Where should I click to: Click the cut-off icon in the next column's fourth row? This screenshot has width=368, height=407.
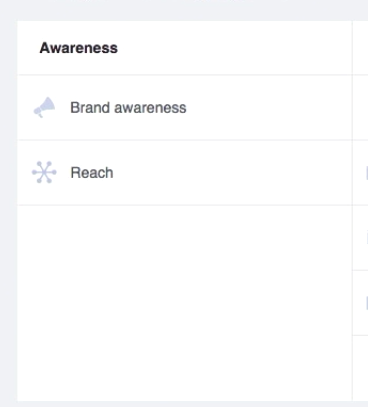click(367, 303)
